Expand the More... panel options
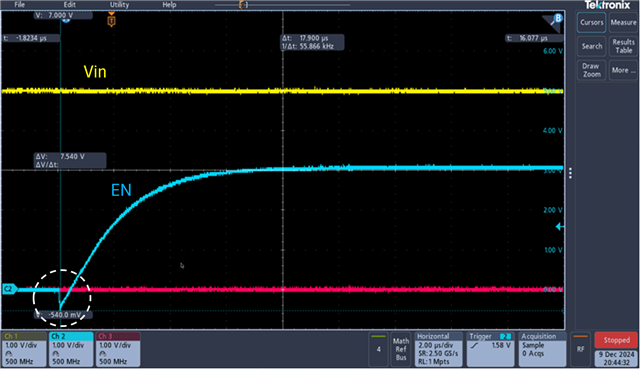Viewport: 640px width, 369px height. coord(623,70)
